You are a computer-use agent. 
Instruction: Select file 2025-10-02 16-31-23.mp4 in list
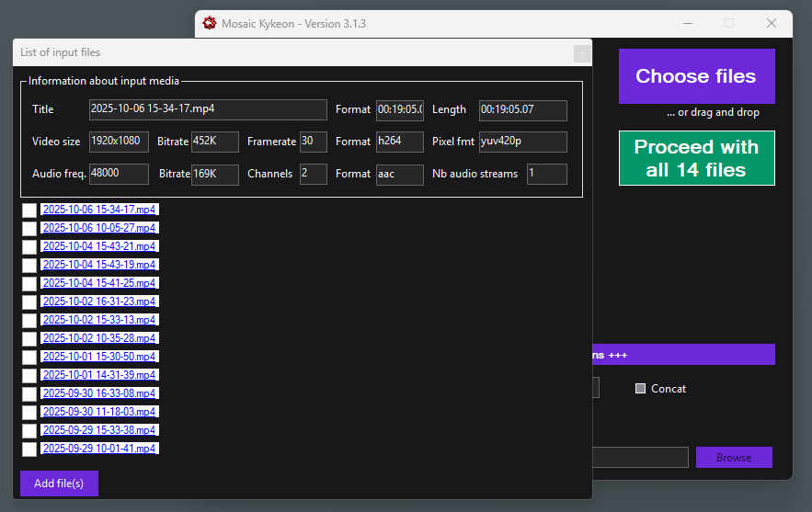[x=99, y=302]
